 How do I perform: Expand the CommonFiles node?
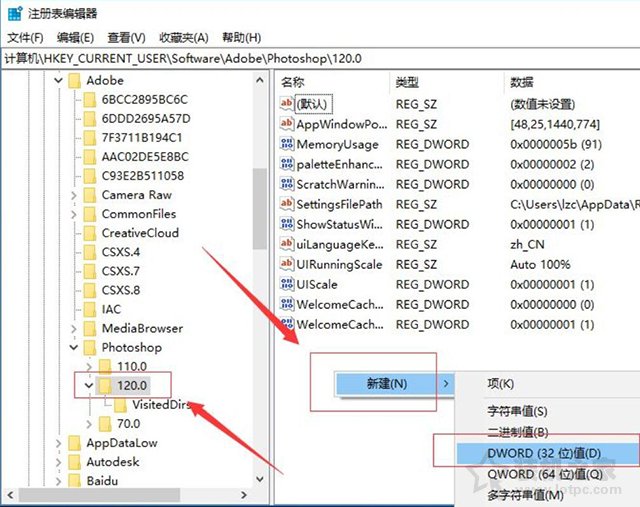pos(74,214)
